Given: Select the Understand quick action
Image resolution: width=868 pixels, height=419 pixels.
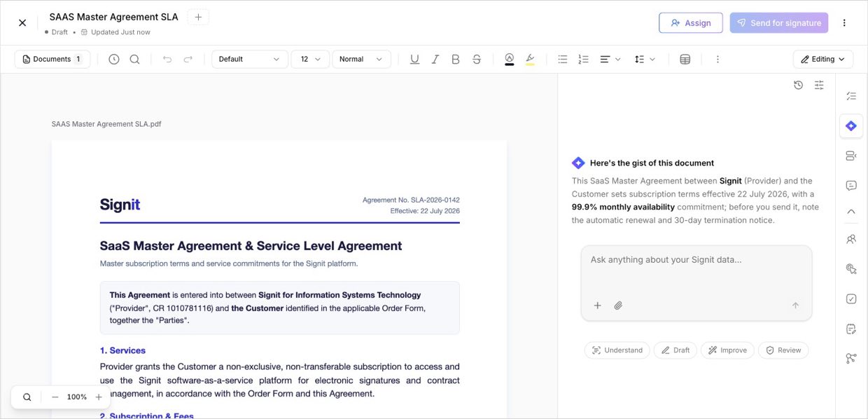Looking at the screenshot, I should point(617,350).
